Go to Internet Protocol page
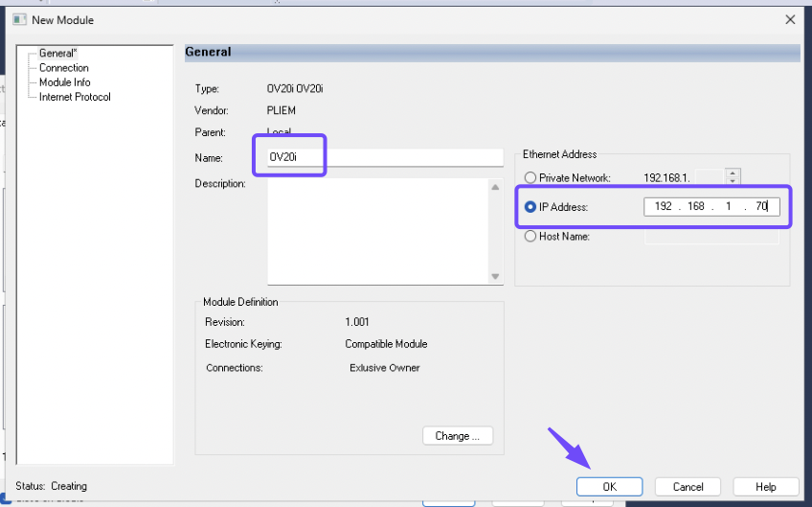 click(x=75, y=97)
